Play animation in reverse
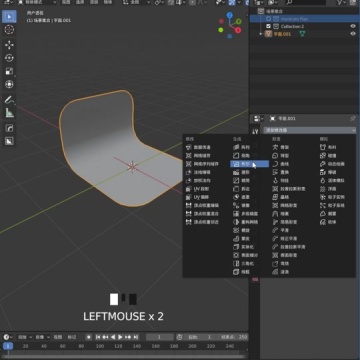This screenshot has width=360, height=360. [x=113, y=337]
